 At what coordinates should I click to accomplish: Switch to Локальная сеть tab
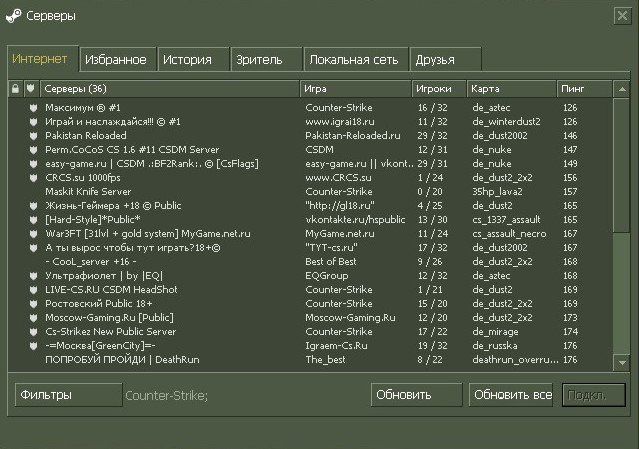coord(356,60)
